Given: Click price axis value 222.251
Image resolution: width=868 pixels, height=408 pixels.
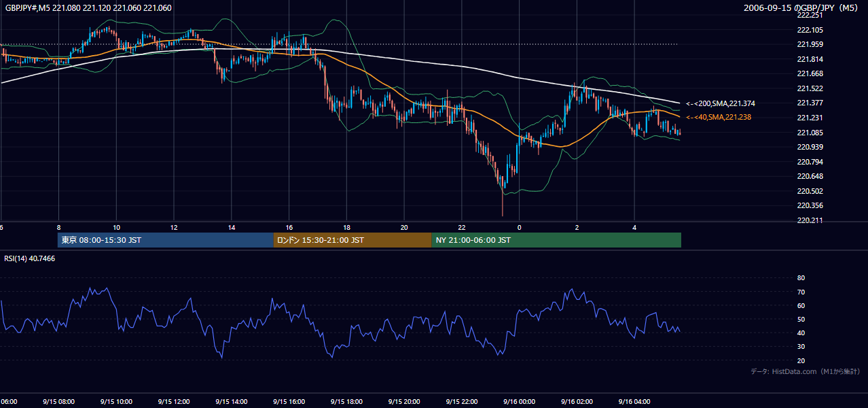Looking at the screenshot, I should (810, 15).
